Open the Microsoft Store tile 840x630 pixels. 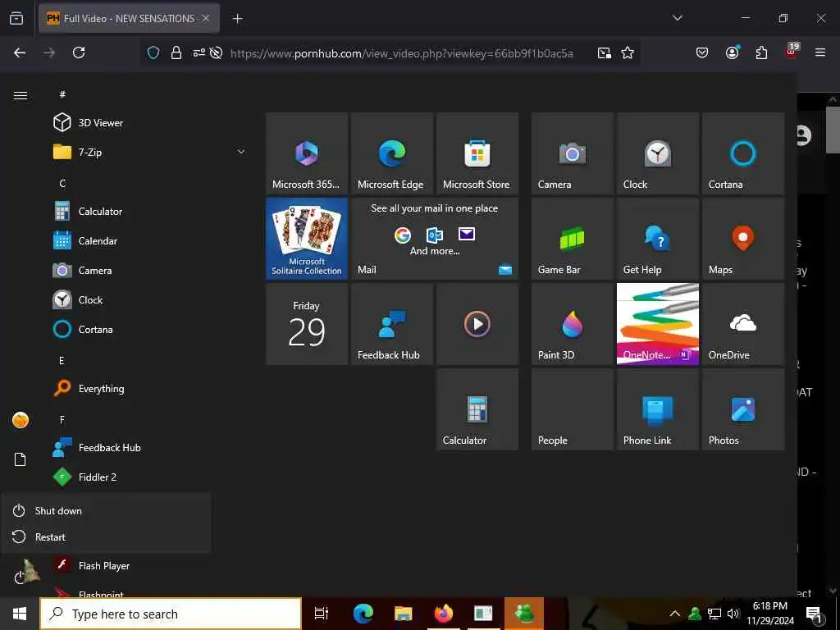[477, 153]
